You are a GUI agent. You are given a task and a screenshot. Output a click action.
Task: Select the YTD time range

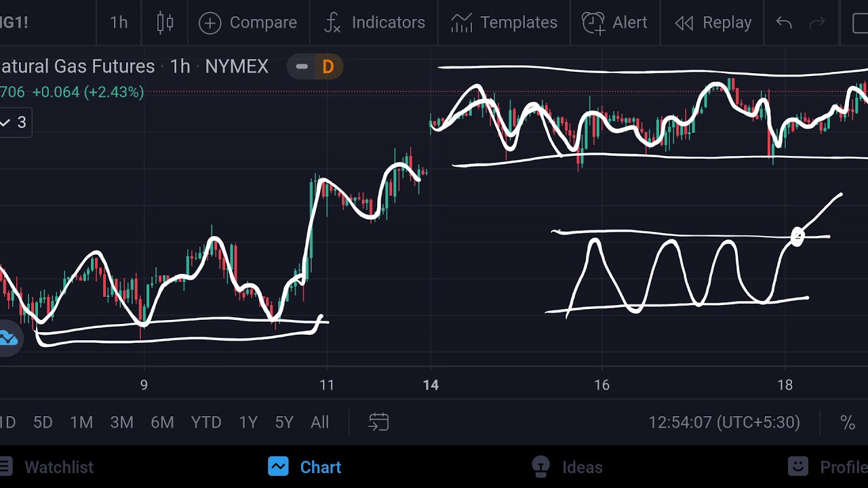[x=206, y=422]
